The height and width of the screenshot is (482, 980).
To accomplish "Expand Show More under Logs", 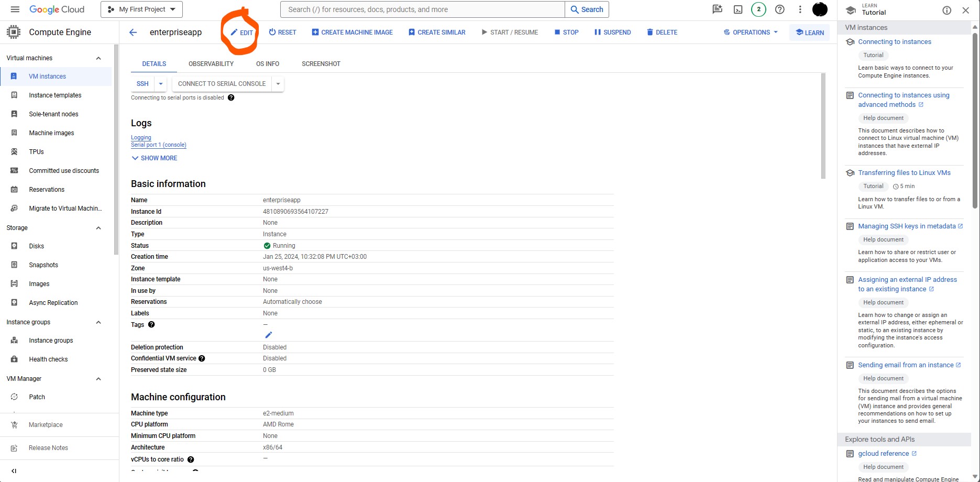I will pyautogui.click(x=155, y=158).
